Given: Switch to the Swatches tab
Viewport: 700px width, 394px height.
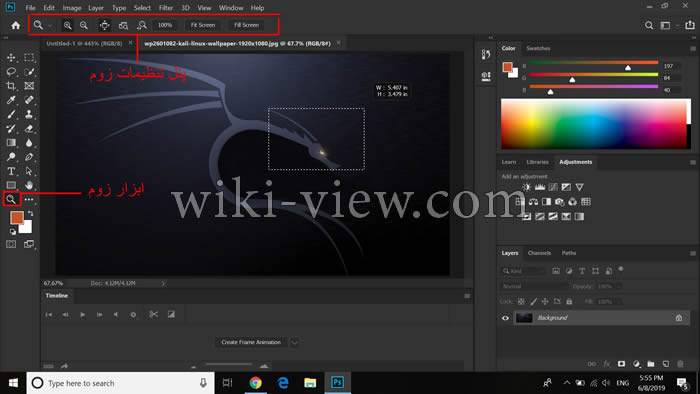Looking at the screenshot, I should 538,48.
